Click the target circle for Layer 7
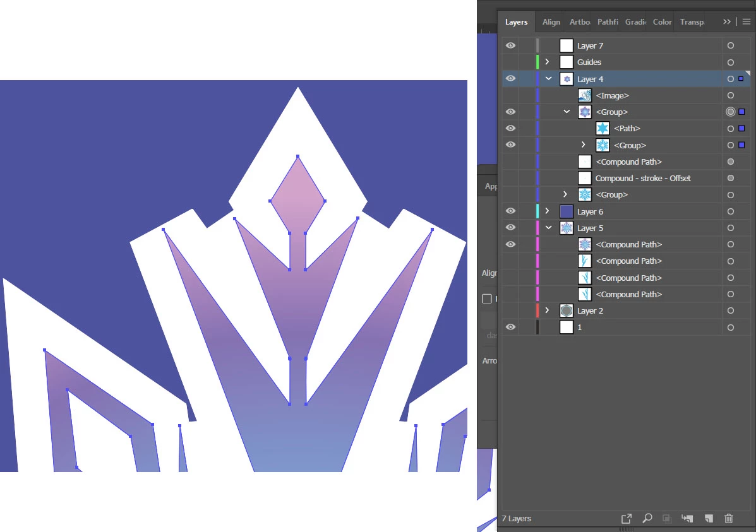 [731, 46]
